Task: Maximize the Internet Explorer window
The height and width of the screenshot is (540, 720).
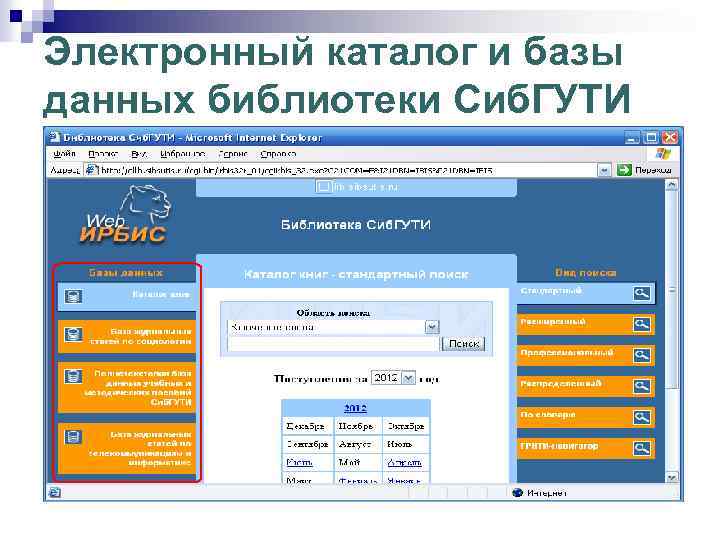Action: [x=651, y=137]
